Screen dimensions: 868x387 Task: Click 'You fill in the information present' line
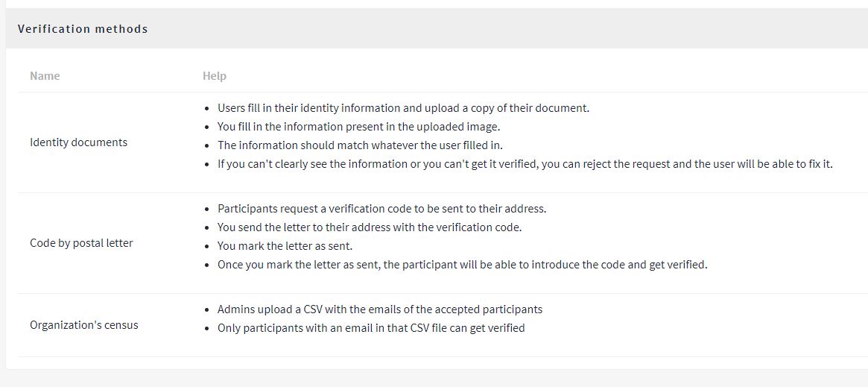(x=358, y=127)
